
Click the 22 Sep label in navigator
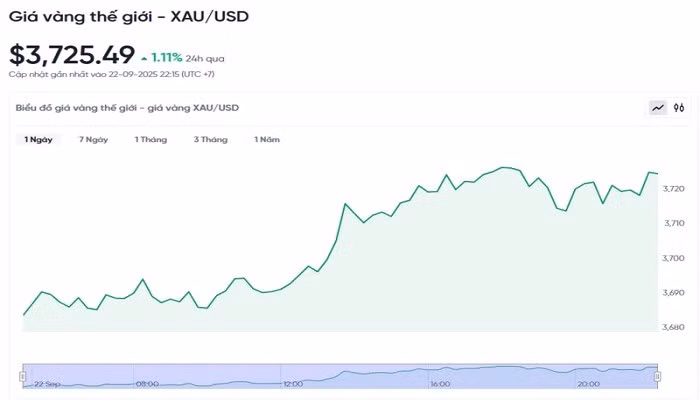click(x=47, y=384)
